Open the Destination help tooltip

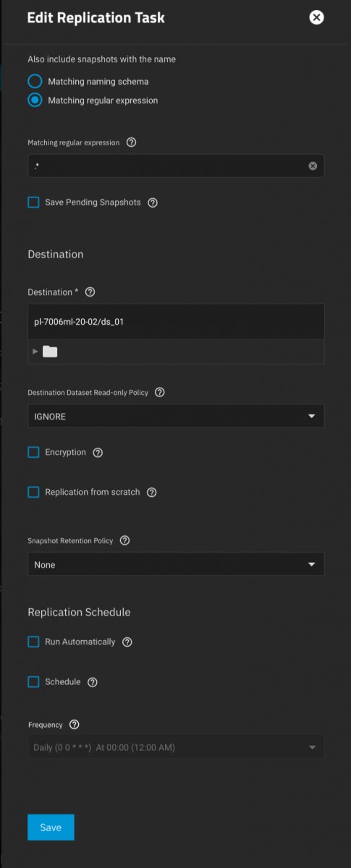coord(90,292)
